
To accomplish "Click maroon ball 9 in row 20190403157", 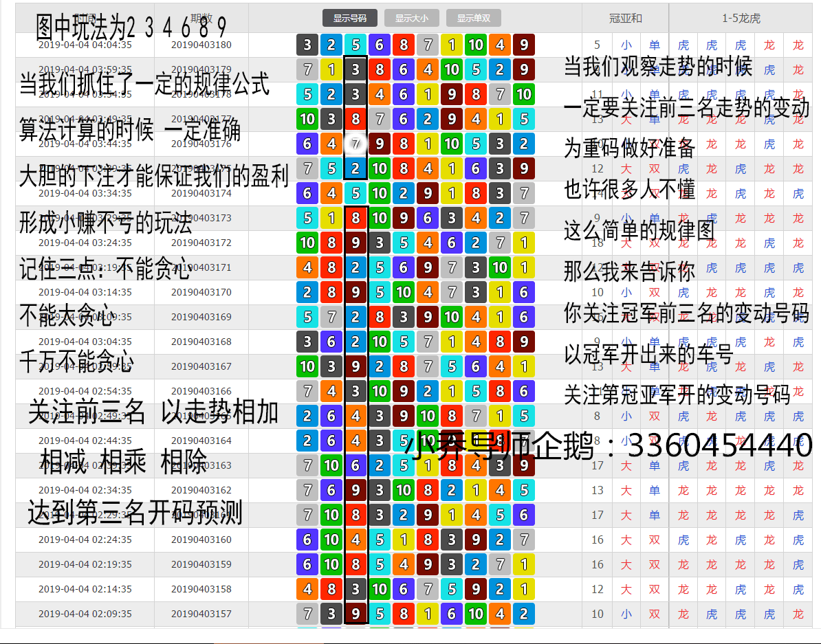I will [355, 614].
